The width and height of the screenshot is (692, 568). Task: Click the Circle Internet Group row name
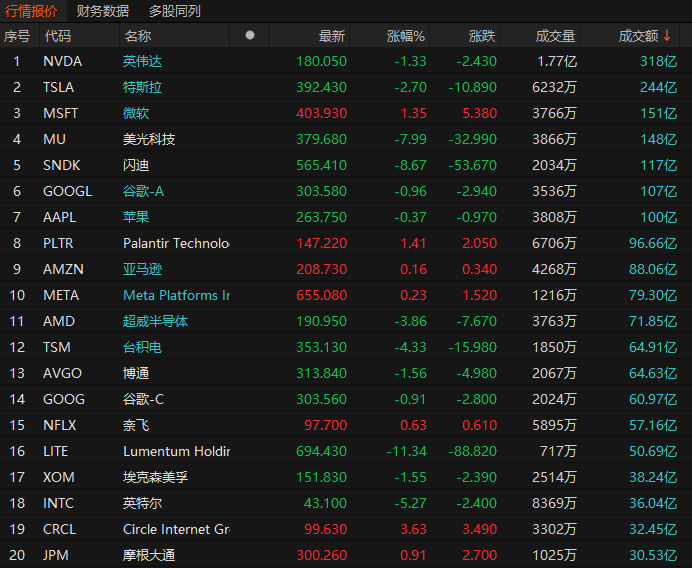(176, 529)
